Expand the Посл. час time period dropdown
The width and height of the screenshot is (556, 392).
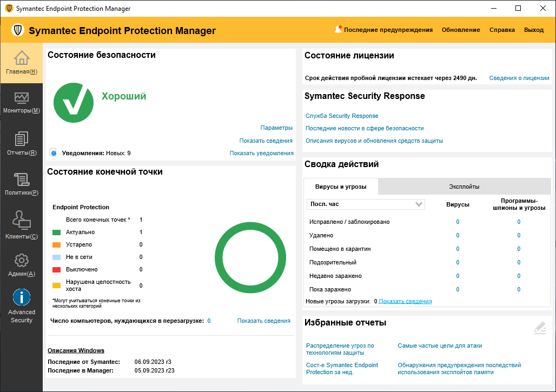pos(366,204)
